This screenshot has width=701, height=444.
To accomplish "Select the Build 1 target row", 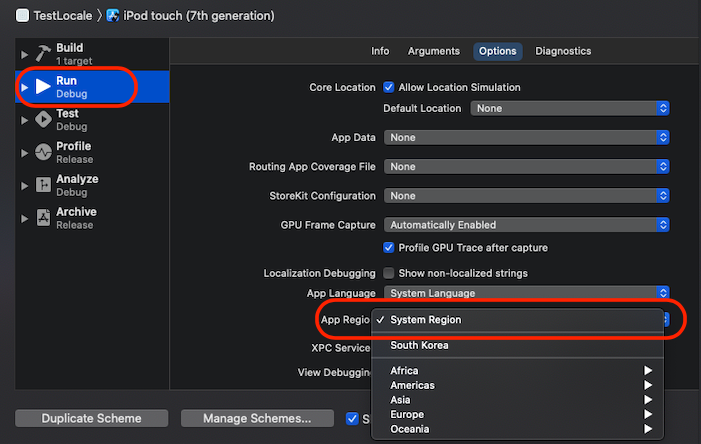I will coord(92,54).
